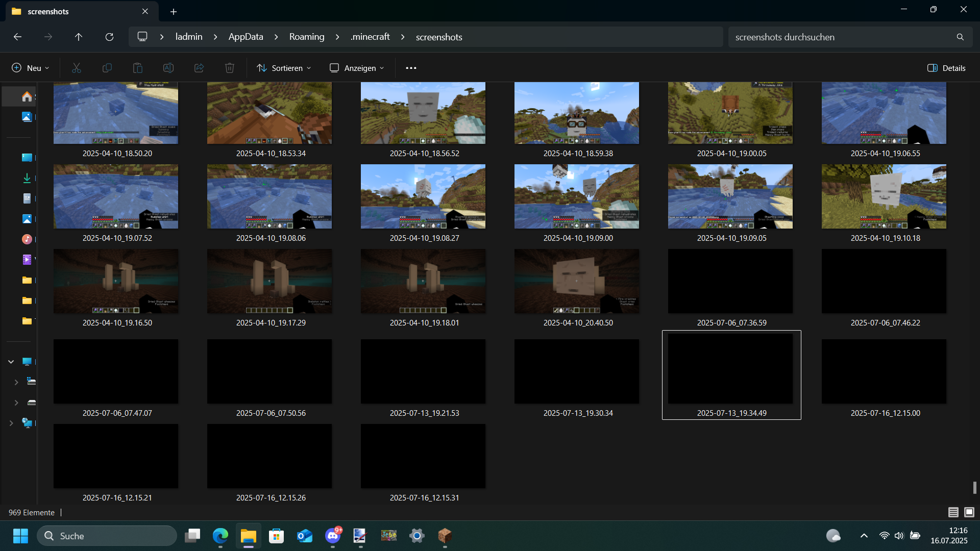This screenshot has width=980, height=551.
Task: Open Minecraft launcher from the taskbar
Action: tap(445, 536)
